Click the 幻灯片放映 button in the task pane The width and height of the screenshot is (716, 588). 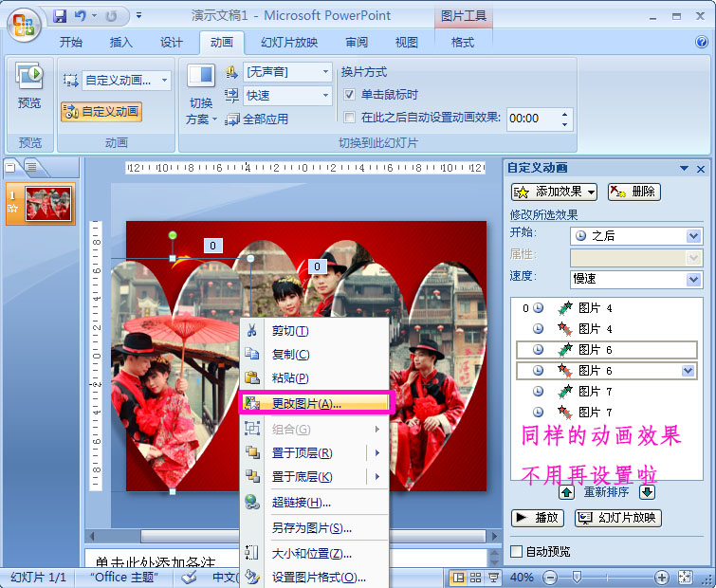point(617,518)
